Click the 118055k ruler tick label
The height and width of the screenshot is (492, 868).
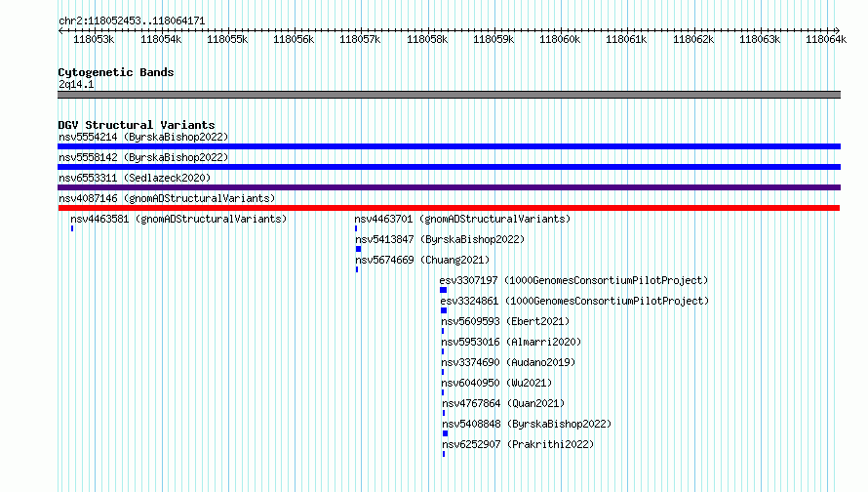[227, 39]
